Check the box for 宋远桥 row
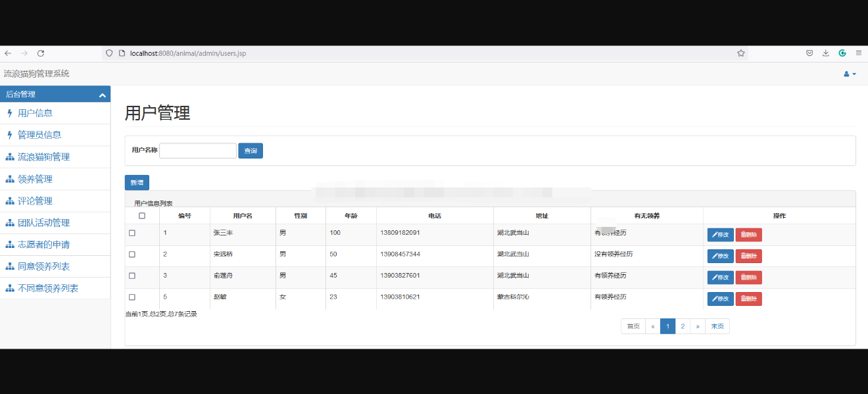Screen dimensions: 868x394 coord(132,254)
